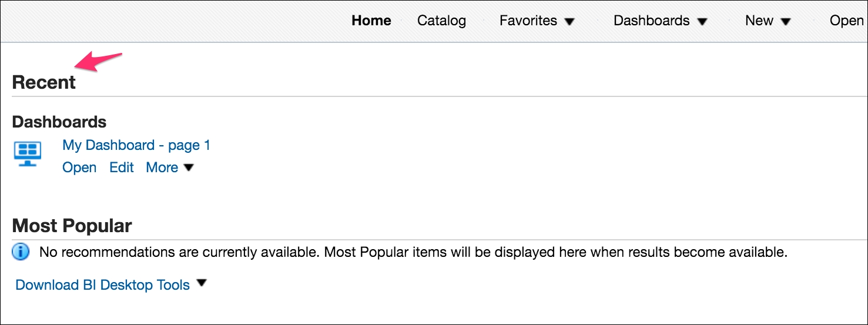Viewport: 868px width, 325px height.
Task: Go to the Home page tab
Action: [x=371, y=21]
